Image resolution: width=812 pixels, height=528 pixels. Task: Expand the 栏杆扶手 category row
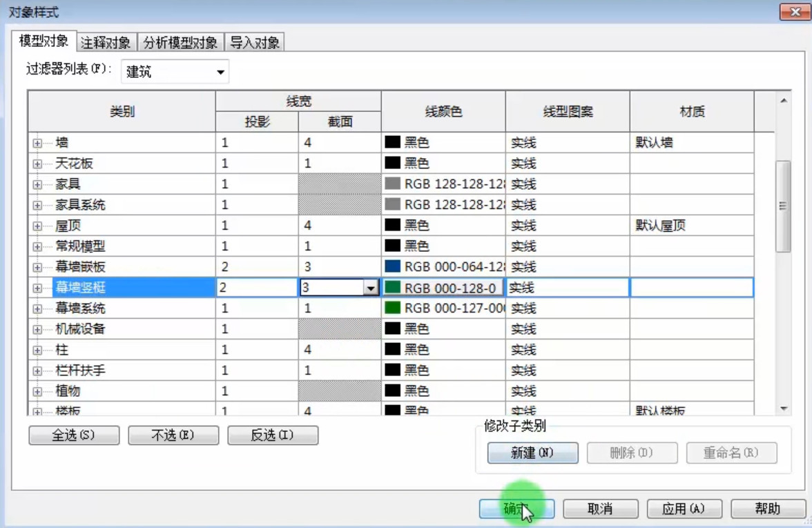(x=37, y=371)
